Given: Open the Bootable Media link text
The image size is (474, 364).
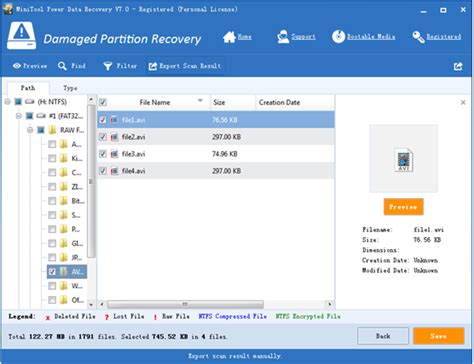Looking at the screenshot, I should coord(371,37).
